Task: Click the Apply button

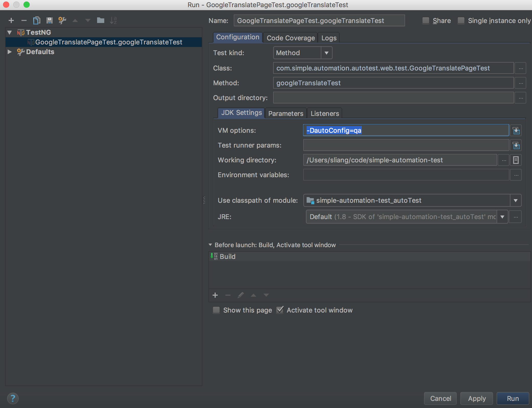Action: tap(478, 397)
